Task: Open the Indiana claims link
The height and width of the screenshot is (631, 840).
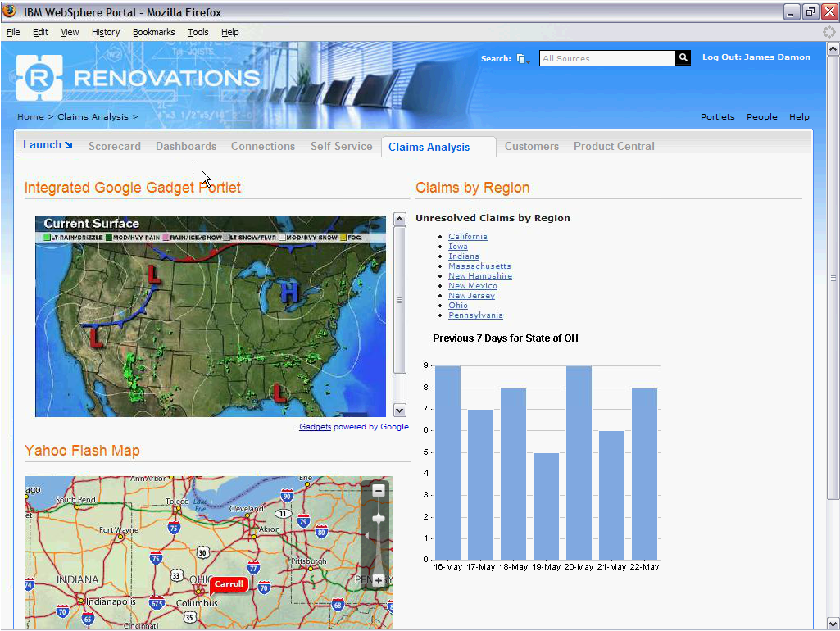Action: 463,256
